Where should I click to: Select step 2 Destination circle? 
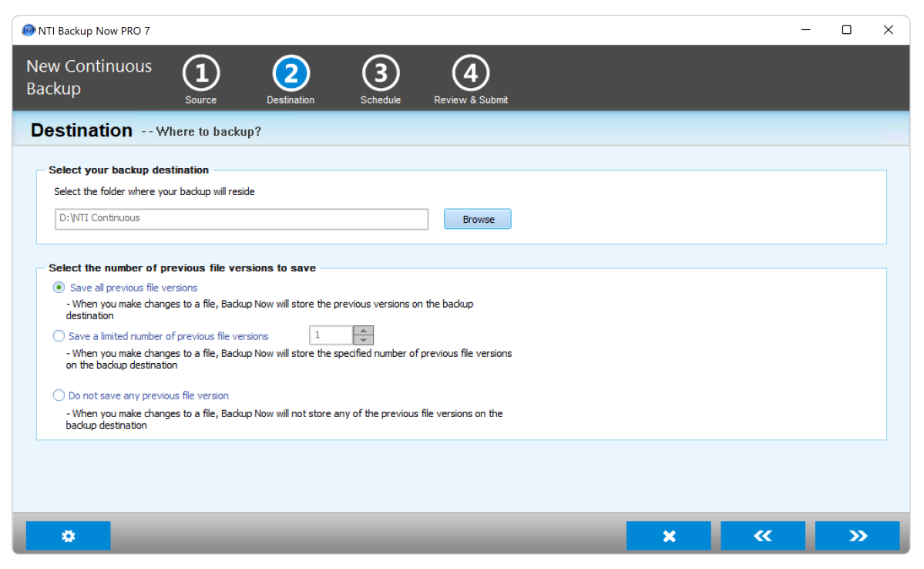pyautogui.click(x=291, y=74)
